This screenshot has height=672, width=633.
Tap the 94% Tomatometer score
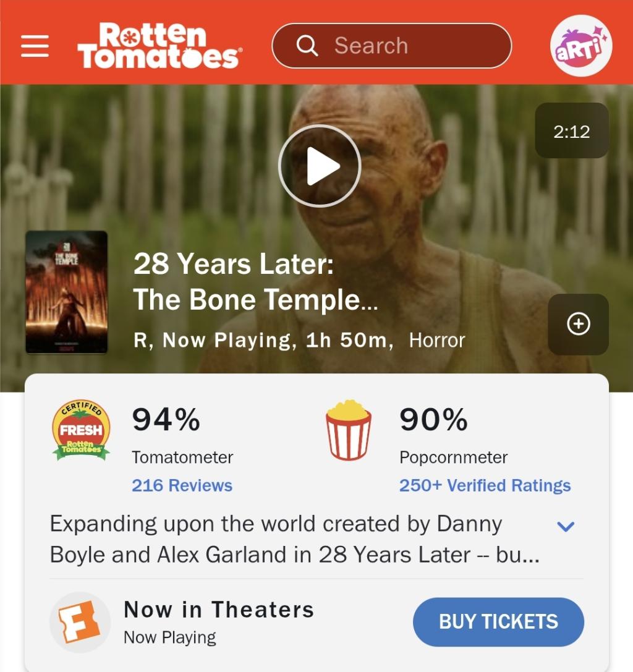click(166, 419)
